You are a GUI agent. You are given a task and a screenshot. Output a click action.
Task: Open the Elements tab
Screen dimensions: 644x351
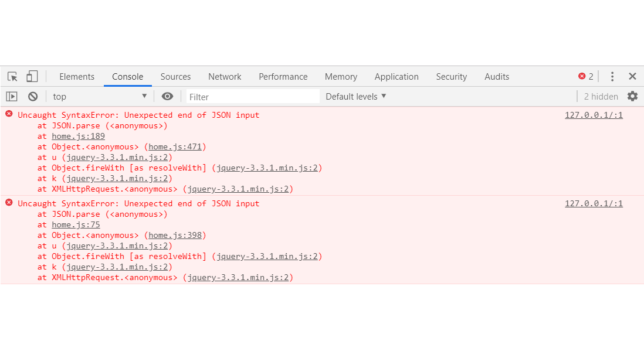click(x=77, y=77)
